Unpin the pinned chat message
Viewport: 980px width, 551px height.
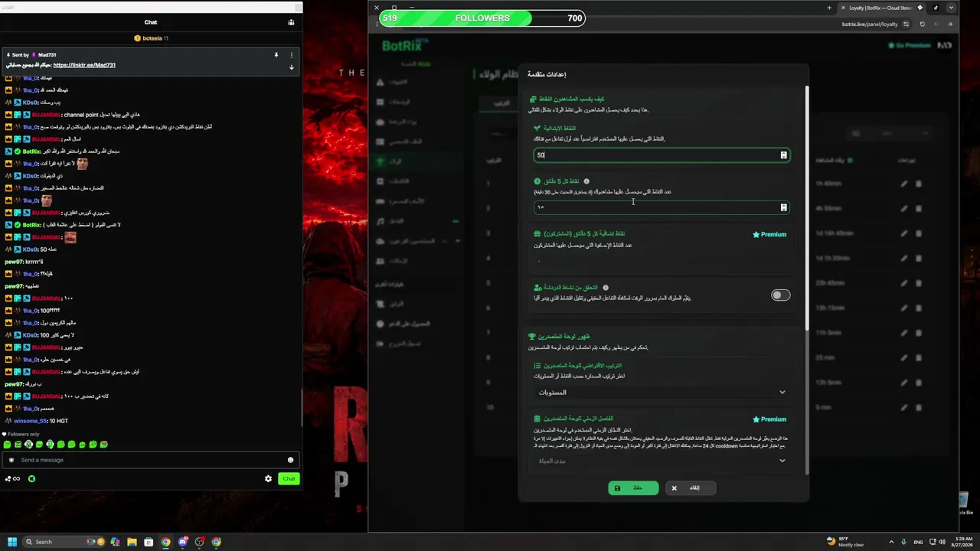point(276,55)
